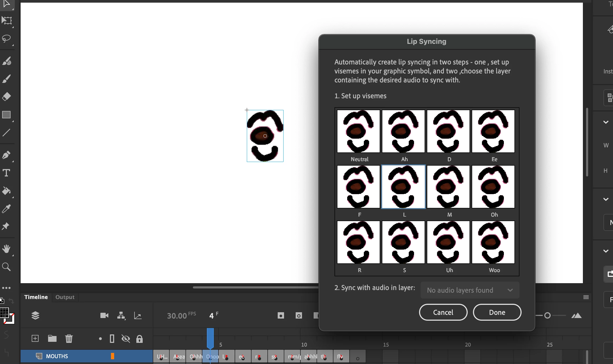Select the Hand tool

[x=6, y=249]
